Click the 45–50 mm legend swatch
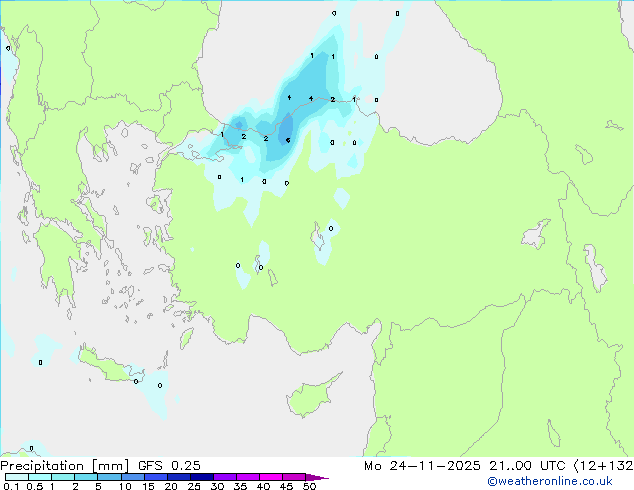The width and height of the screenshot is (634, 490). coord(294,477)
